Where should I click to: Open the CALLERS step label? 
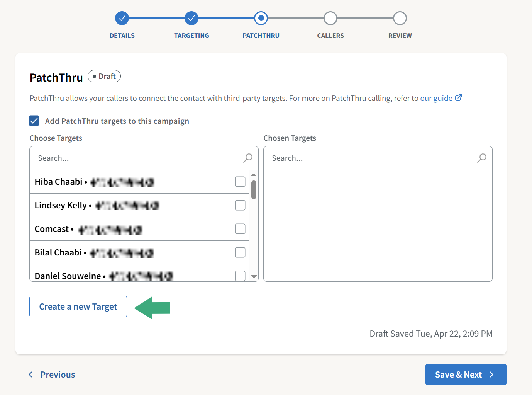coord(330,36)
